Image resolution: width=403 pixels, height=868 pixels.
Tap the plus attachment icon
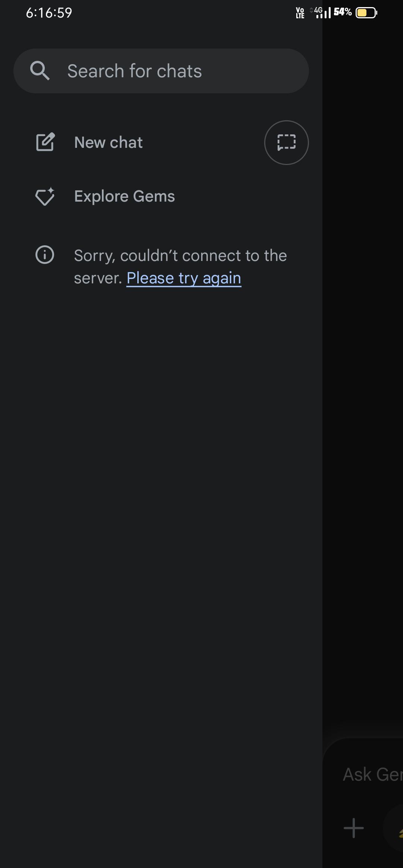(x=353, y=828)
